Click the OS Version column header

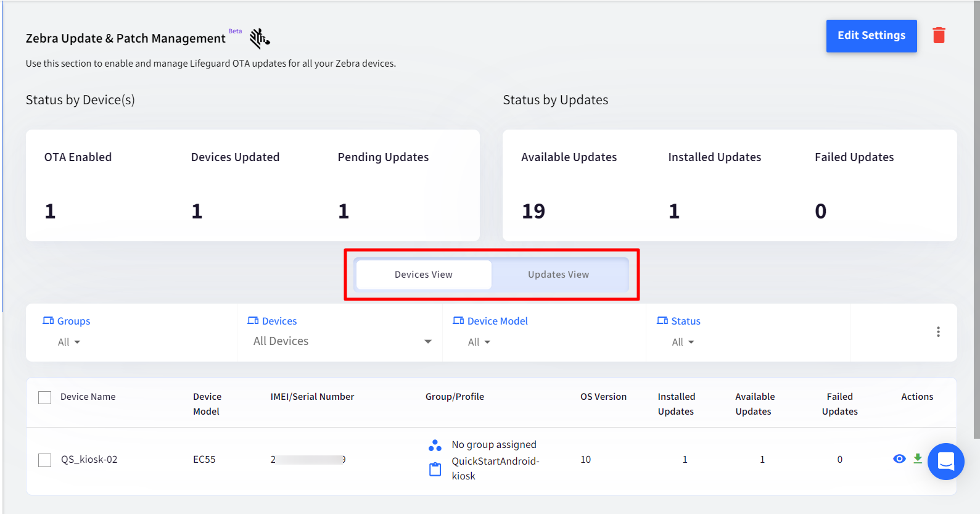click(603, 397)
